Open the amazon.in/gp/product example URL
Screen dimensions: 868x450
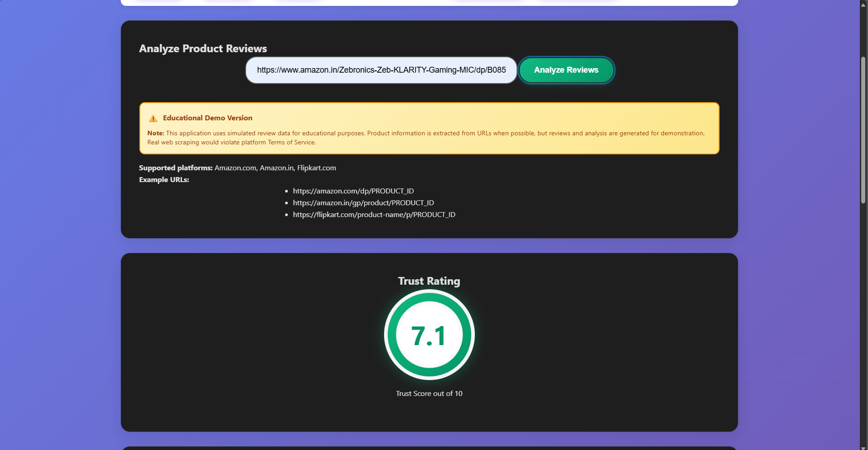tap(363, 203)
